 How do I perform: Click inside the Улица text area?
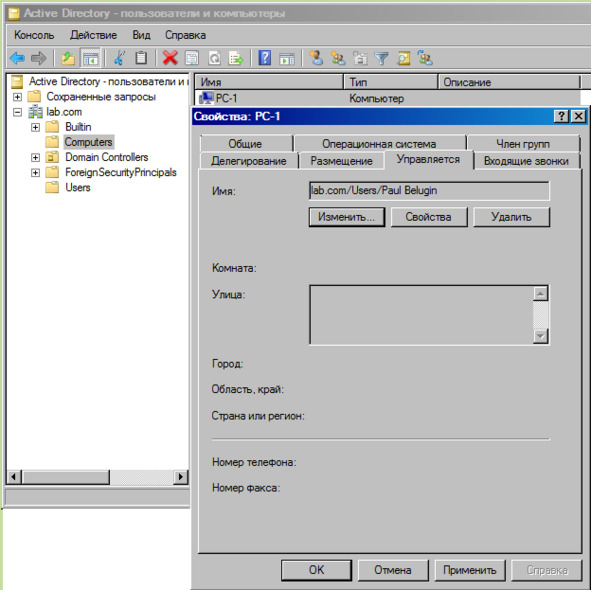(421, 315)
